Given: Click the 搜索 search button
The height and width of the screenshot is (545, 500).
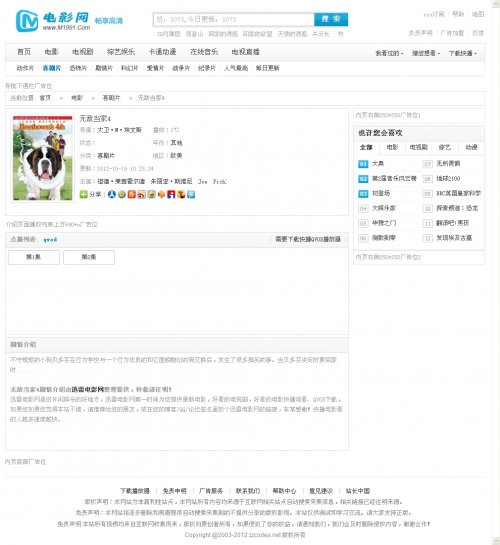Looking at the screenshot, I should click(x=331, y=19).
